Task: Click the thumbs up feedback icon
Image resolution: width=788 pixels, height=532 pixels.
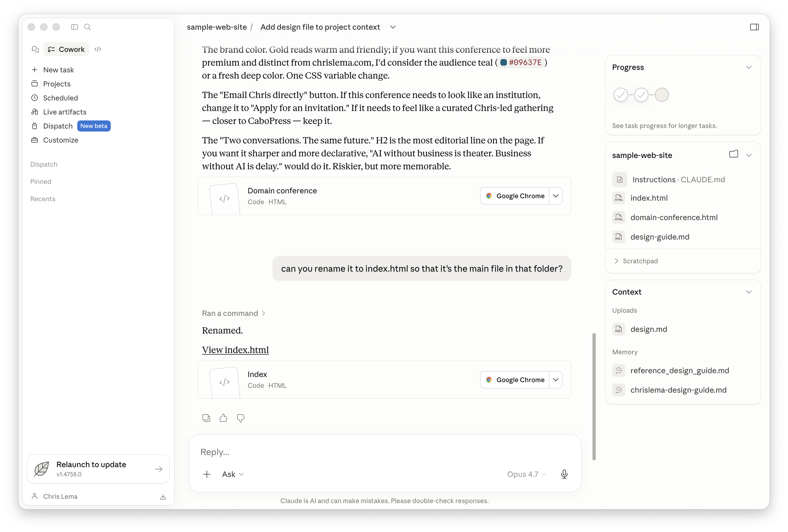Action: tap(223, 418)
